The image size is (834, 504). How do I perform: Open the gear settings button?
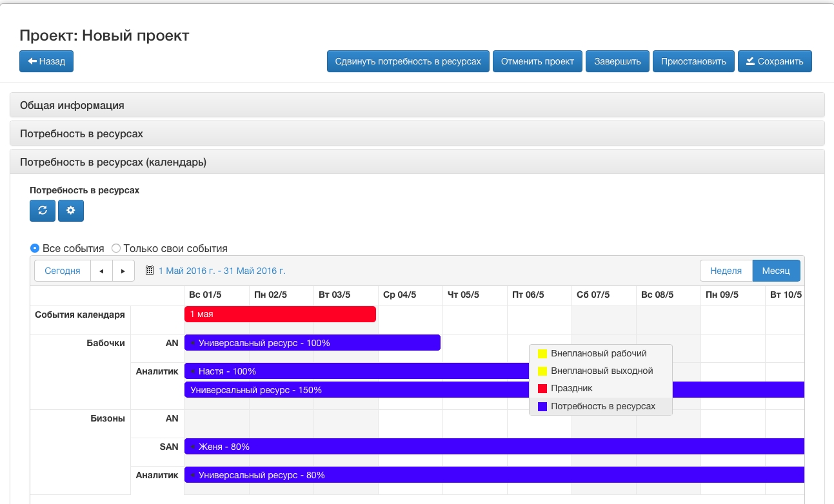click(71, 211)
